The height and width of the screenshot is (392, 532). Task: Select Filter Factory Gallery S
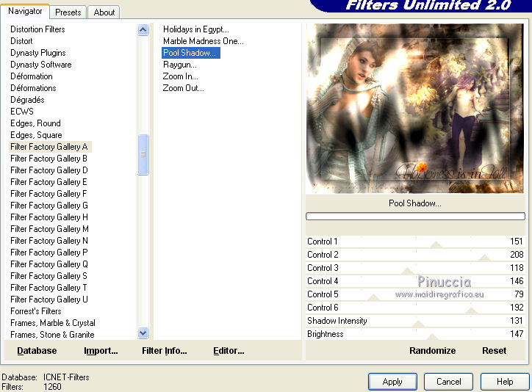48,276
